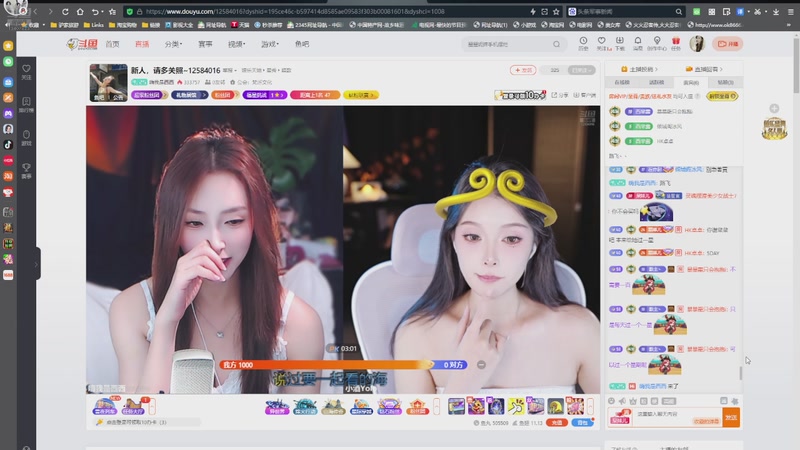Viewport: 800px width, 450px height.
Task: Switch to the first chat panel ranking tab
Action: click(x=622, y=82)
